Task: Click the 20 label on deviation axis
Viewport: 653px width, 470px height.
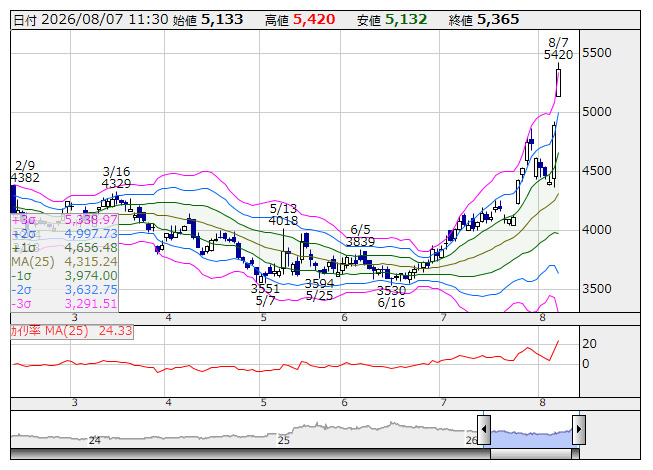Action: click(x=589, y=344)
